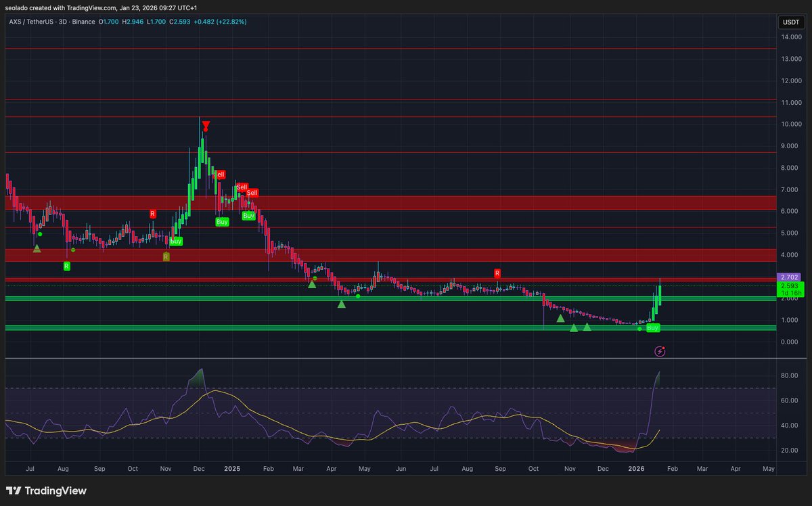
Task: Click the green dot near July 2024 low
Action: coord(40,234)
